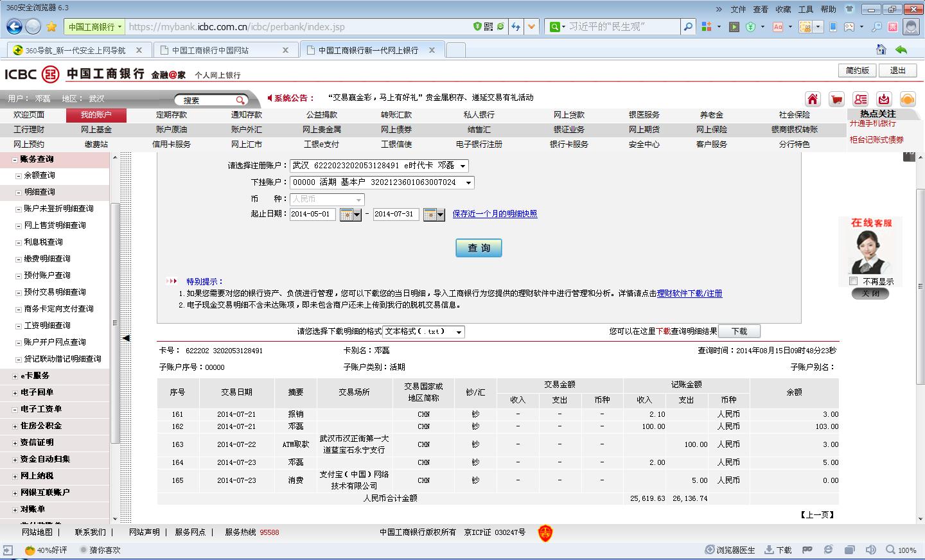Open the shopping cart icon
Screen dimensions: 925x560
pyautogui.click(x=836, y=99)
